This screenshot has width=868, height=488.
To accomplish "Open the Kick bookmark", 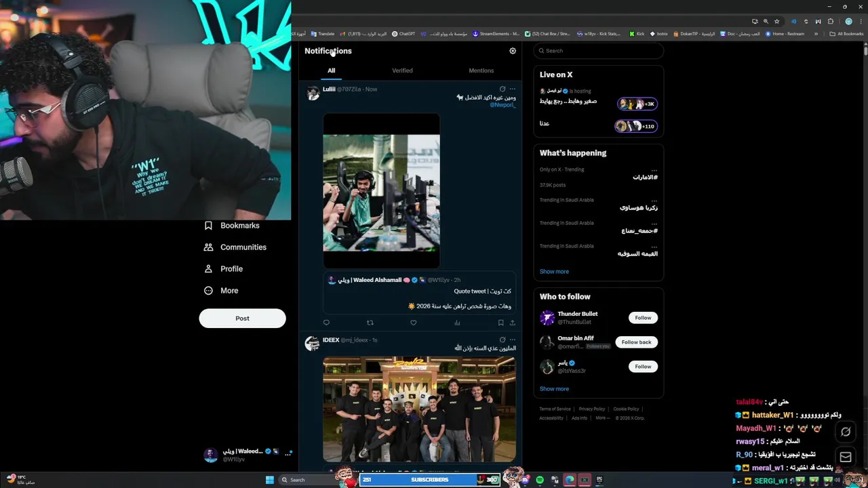I will pyautogui.click(x=637, y=34).
